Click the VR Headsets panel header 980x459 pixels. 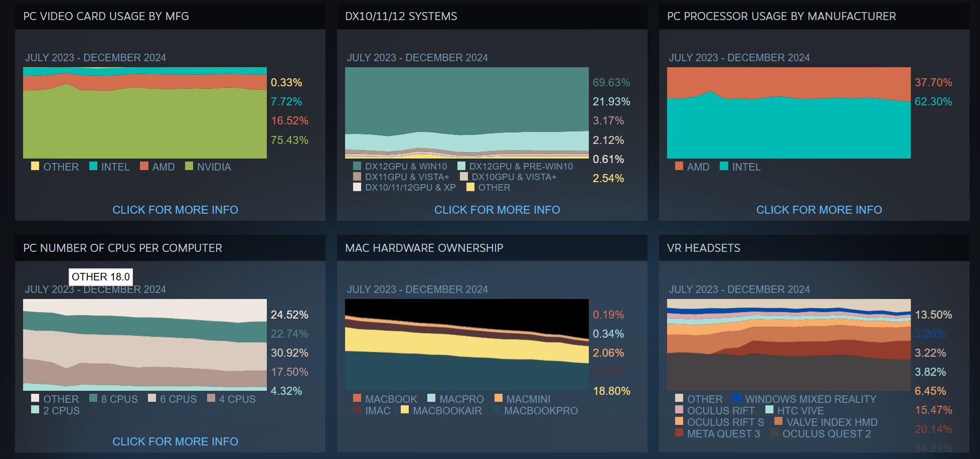[x=703, y=248]
